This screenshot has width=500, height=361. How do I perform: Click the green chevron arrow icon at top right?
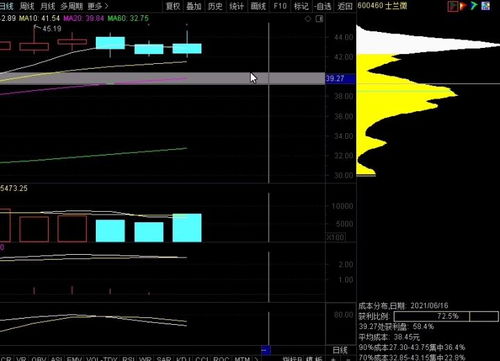click(x=474, y=6)
